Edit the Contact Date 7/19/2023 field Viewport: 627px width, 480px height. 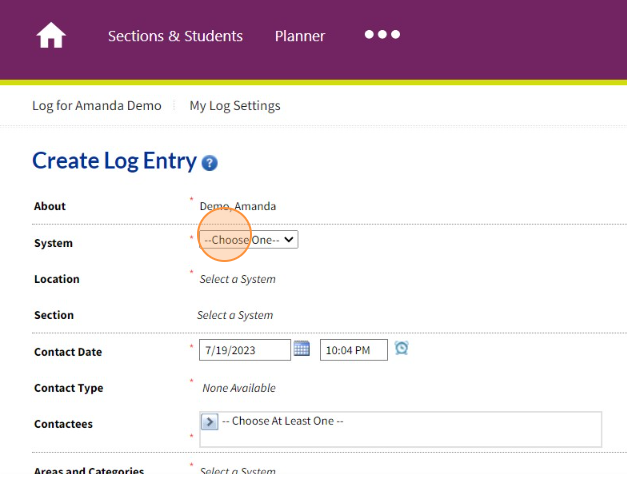point(245,350)
